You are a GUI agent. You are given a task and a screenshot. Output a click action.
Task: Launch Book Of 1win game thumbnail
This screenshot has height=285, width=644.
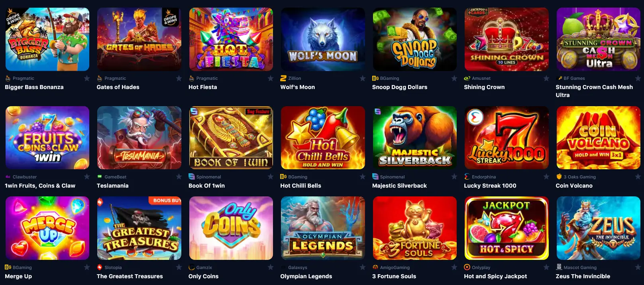231,138
